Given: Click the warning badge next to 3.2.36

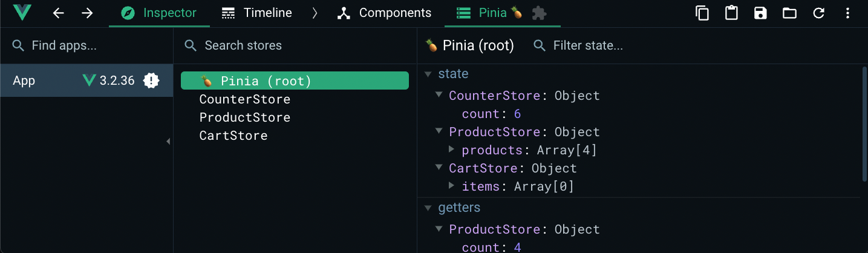Looking at the screenshot, I should [151, 80].
